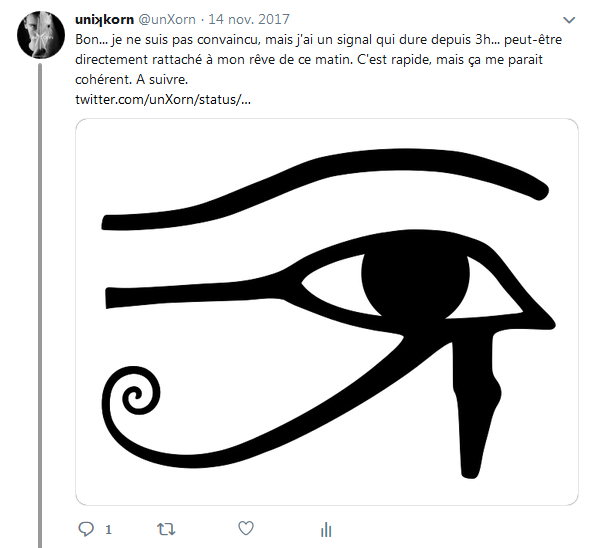The image size is (606, 548).
Task: Retweet this post using the arrows icon
Action: pyautogui.click(x=166, y=528)
